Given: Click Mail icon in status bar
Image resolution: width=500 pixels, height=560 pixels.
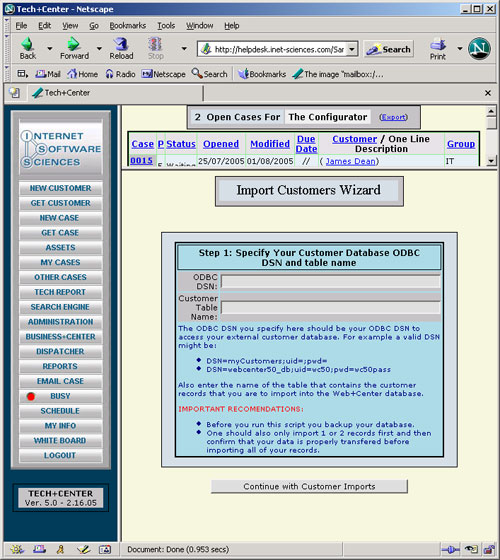Looking at the screenshot, I should pos(39,549).
